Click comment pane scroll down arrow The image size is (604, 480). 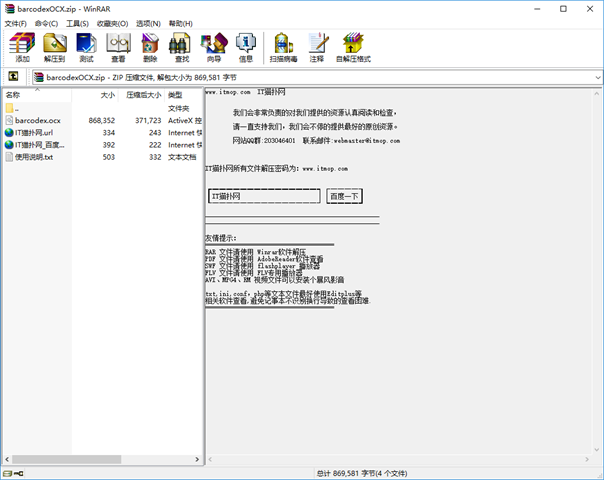(x=597, y=450)
